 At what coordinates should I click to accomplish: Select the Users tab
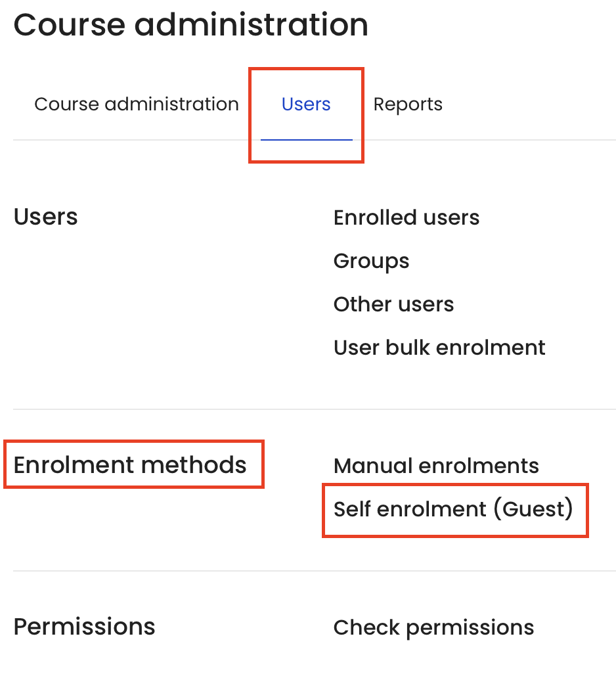[x=306, y=104]
